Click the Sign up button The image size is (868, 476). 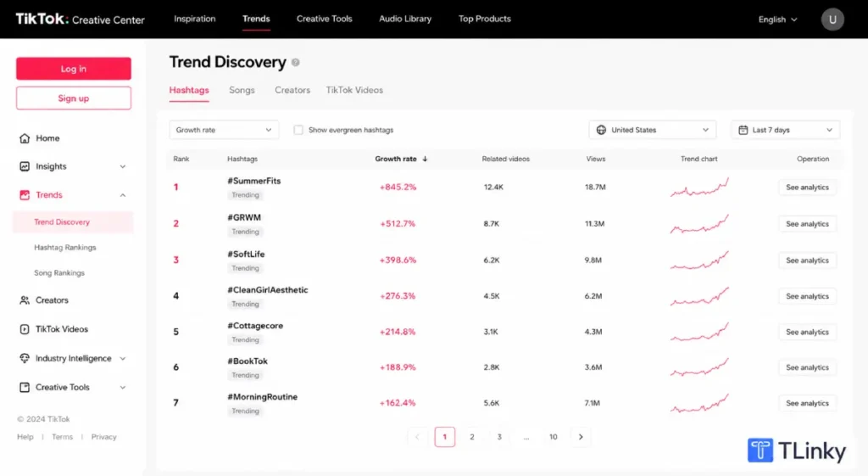74,98
